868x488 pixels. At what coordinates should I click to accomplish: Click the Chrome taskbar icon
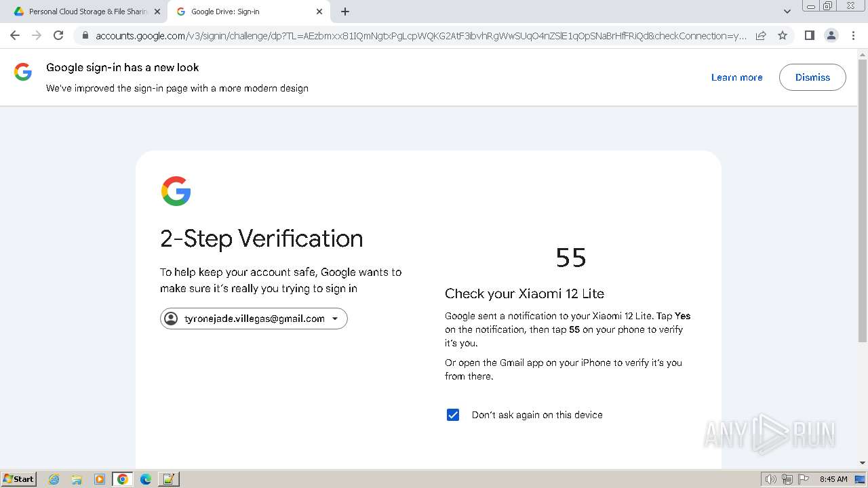click(122, 479)
